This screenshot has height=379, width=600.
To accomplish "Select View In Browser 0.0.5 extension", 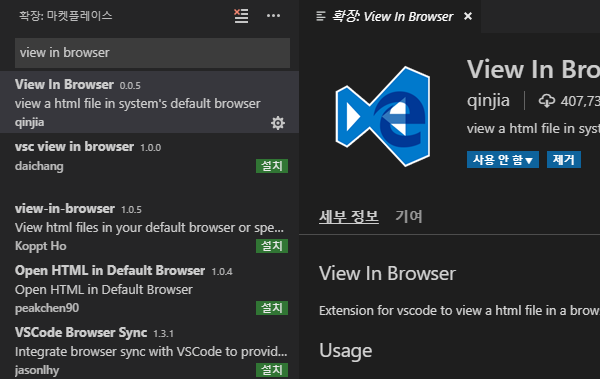I will click(x=149, y=102).
